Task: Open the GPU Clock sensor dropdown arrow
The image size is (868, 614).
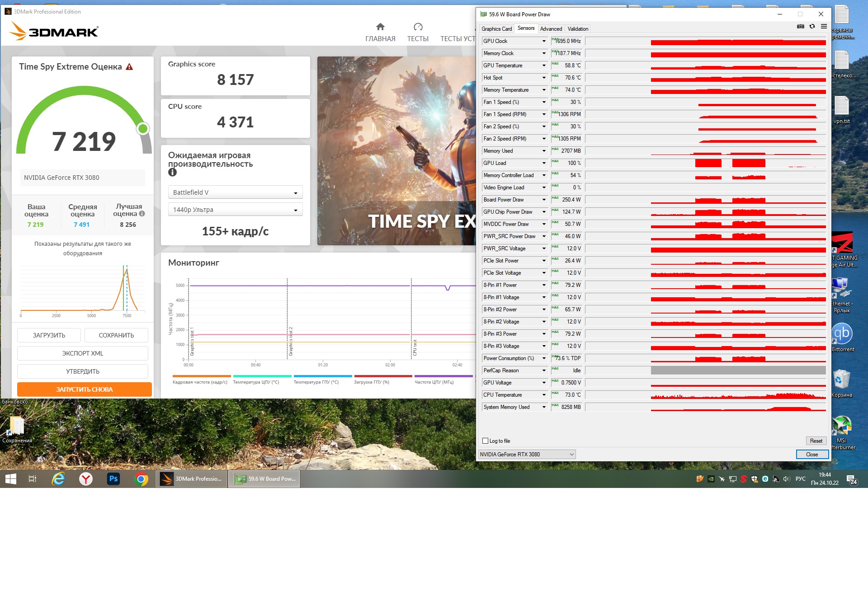Action: 544,41
